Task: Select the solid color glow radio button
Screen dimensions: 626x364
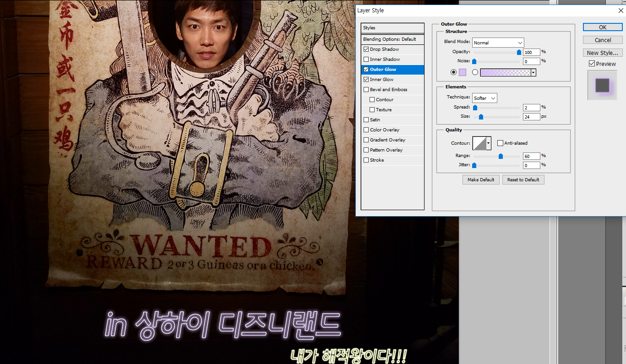Action: [454, 72]
